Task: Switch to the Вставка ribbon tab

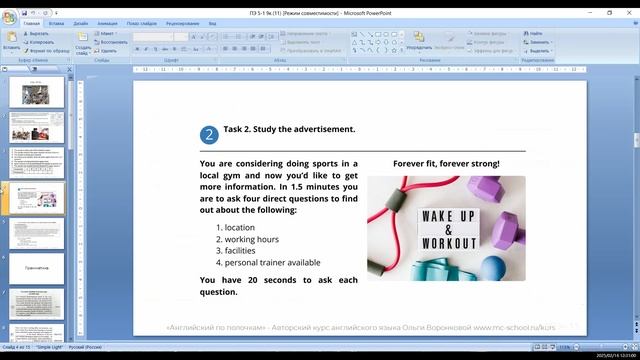Action: click(x=56, y=24)
